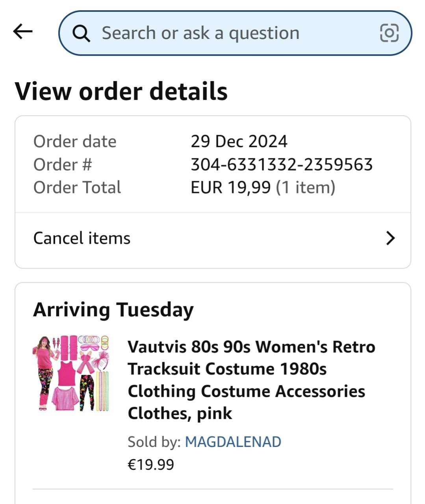
Task: Expand Cancel items using the chevron arrow
Action: 390,238
